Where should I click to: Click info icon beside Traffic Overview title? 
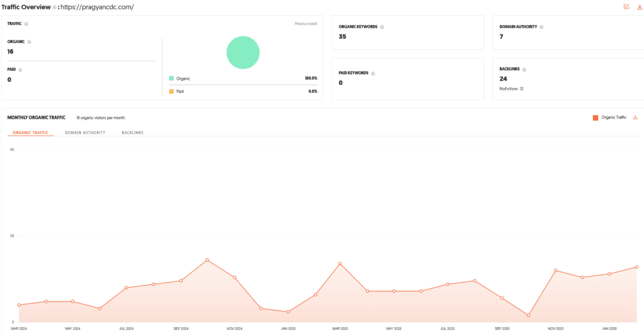[54, 8]
